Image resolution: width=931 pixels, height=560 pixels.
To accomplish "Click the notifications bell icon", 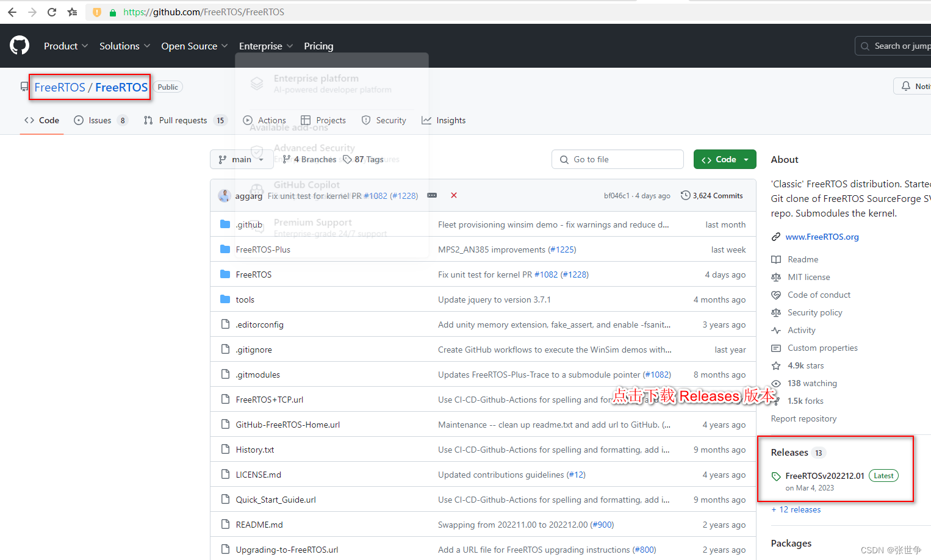I will (906, 87).
